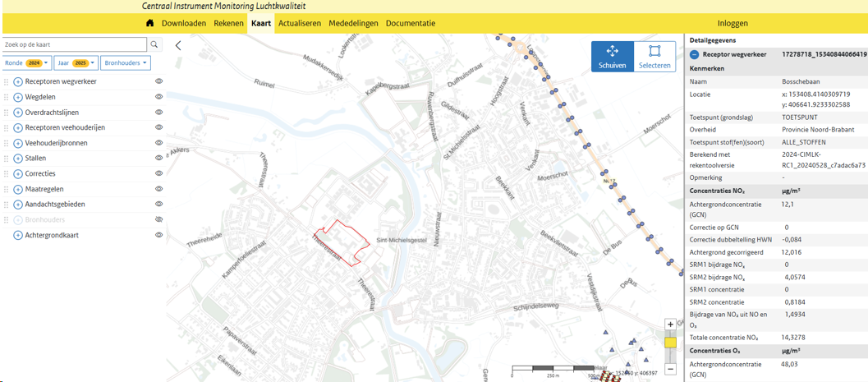Click the search magnifier button

[x=154, y=44]
